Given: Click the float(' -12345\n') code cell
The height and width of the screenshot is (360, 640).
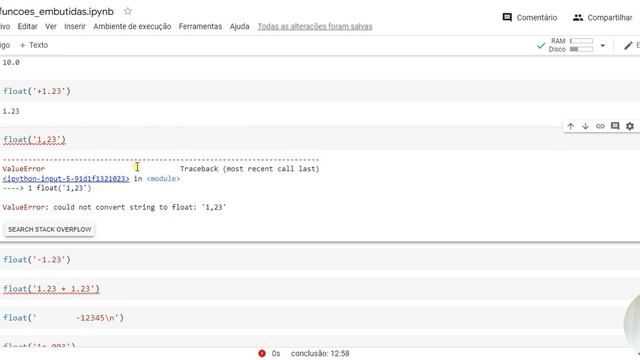Looking at the screenshot, I should (320, 318).
